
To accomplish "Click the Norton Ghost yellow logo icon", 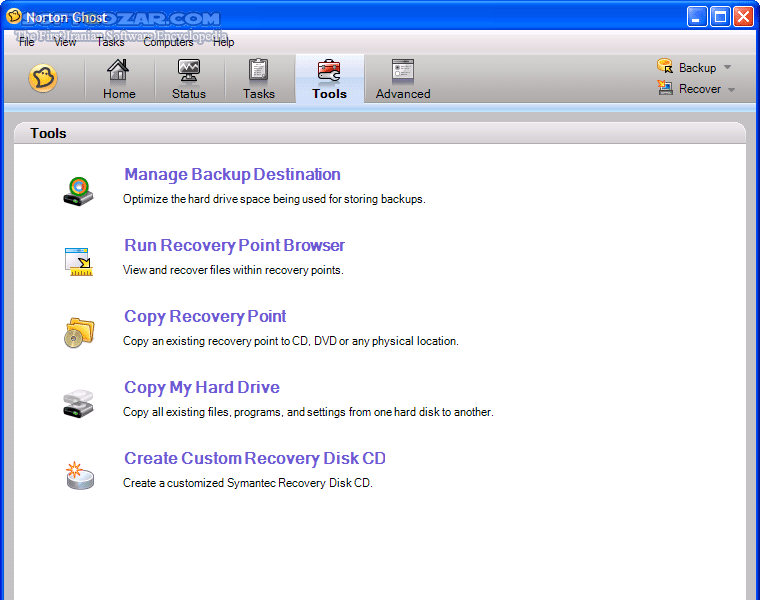I will (x=42, y=78).
